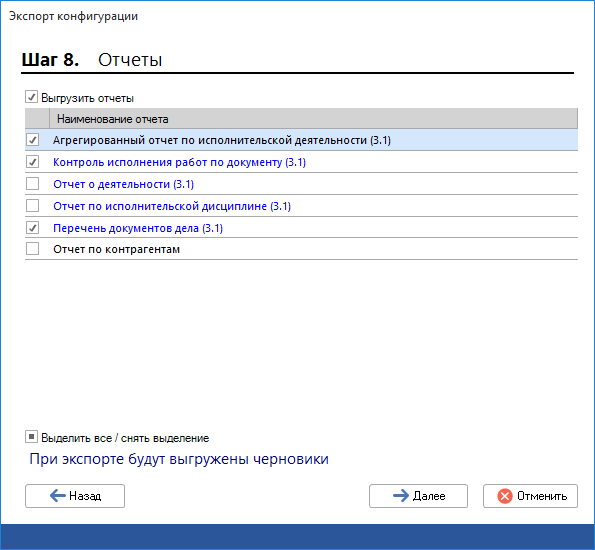Toggle Выделить все / снять выделение checkbox
Image resolution: width=595 pixels, height=550 pixels.
click(31, 437)
